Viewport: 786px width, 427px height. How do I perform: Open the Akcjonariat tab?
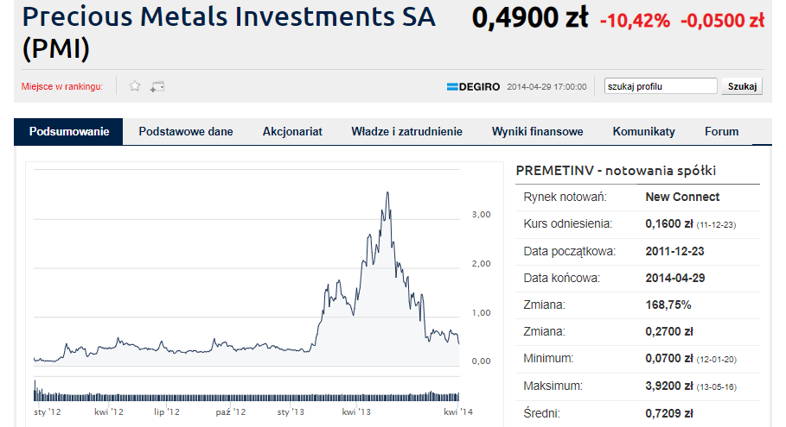(x=292, y=132)
